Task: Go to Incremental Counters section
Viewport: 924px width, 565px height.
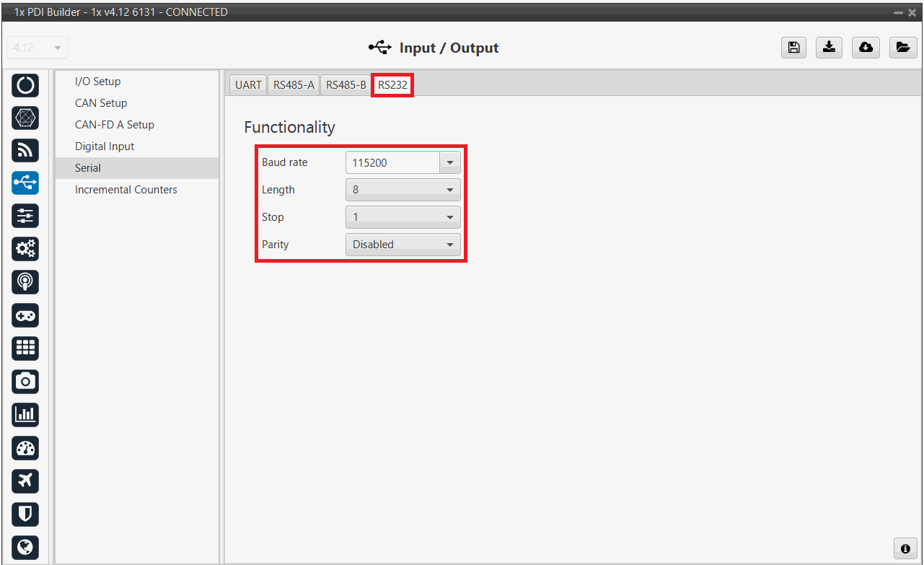Action: [126, 190]
